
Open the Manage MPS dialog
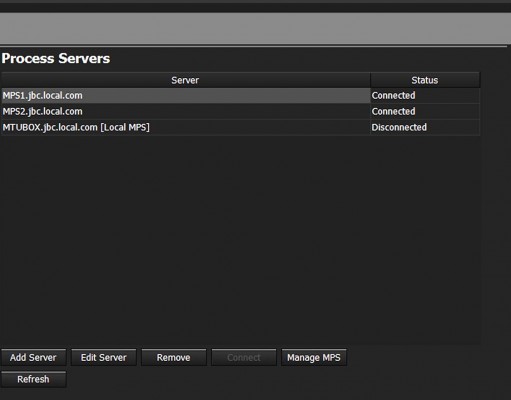coord(314,357)
